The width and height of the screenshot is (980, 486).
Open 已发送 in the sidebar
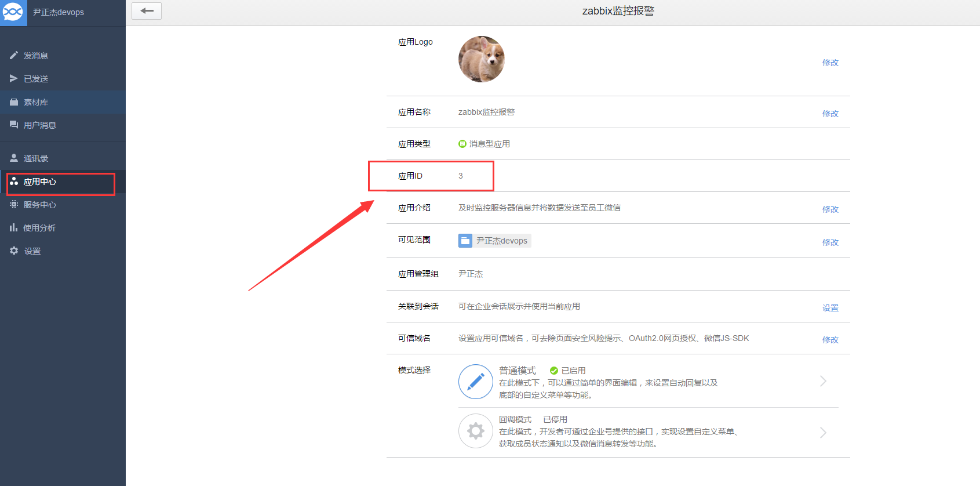click(x=63, y=79)
